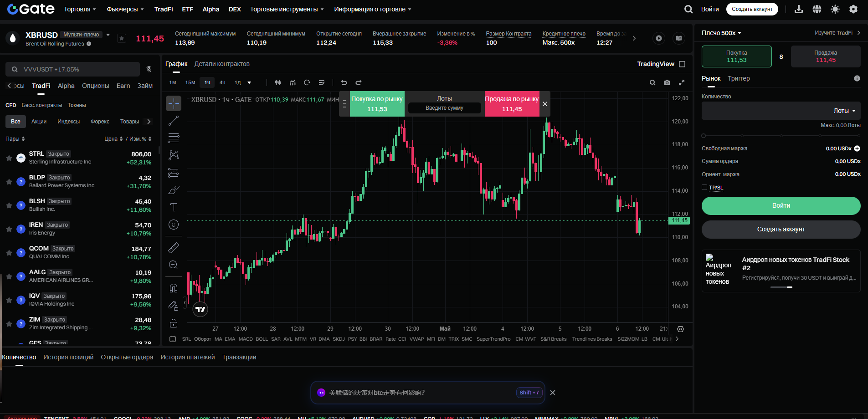Viewport: 868px width, 419px height.
Task: Expand chart to fullscreen
Action: coord(682,82)
